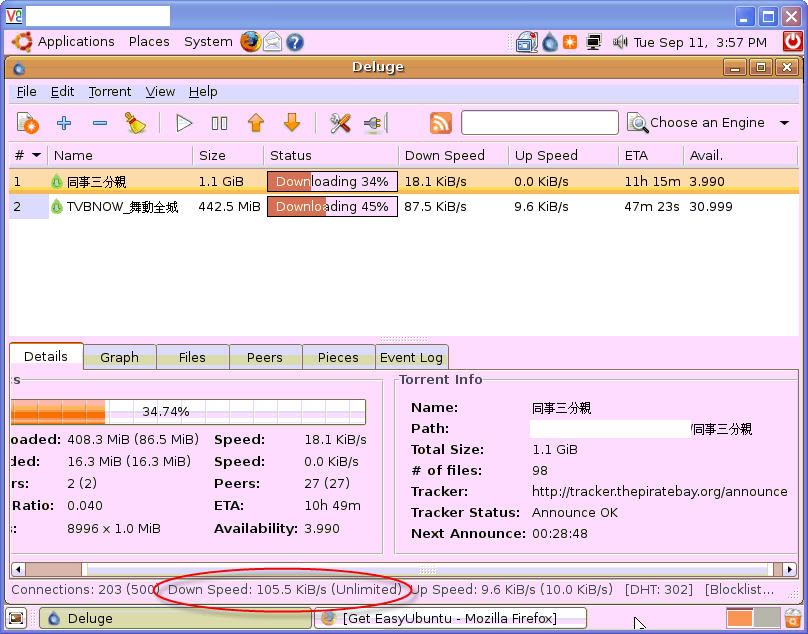Open the Choose an Engine dropdown
808x634 pixels.
[708, 123]
